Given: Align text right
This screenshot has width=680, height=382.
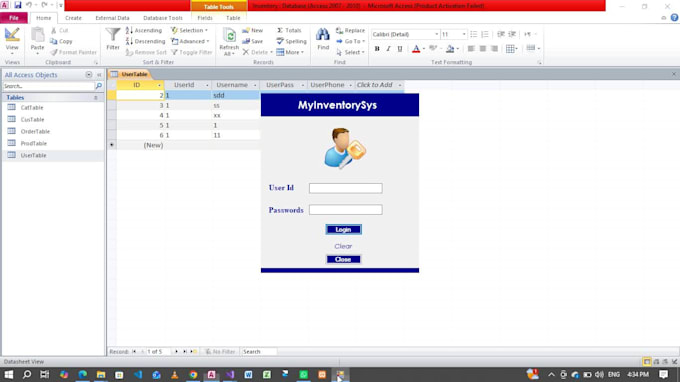Looking at the screenshot, I should 494,49.
